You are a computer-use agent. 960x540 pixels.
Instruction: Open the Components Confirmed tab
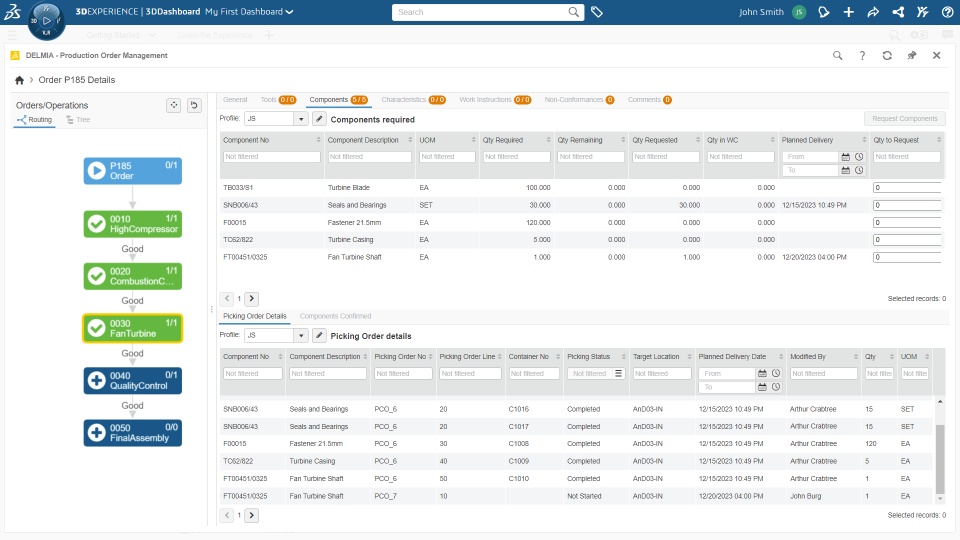[x=336, y=317]
